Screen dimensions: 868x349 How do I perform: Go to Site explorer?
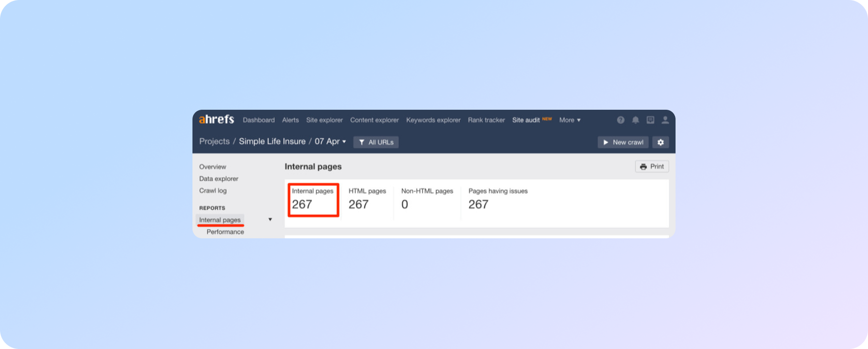324,120
